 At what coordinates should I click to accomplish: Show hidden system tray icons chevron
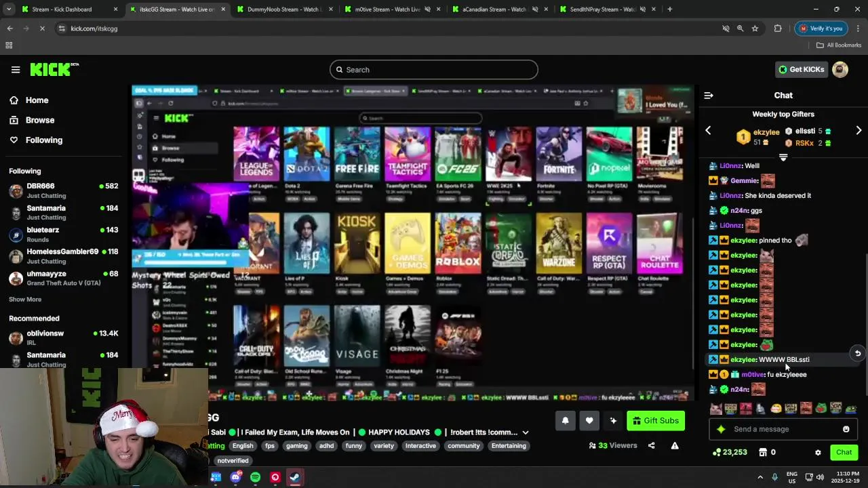tap(760, 477)
